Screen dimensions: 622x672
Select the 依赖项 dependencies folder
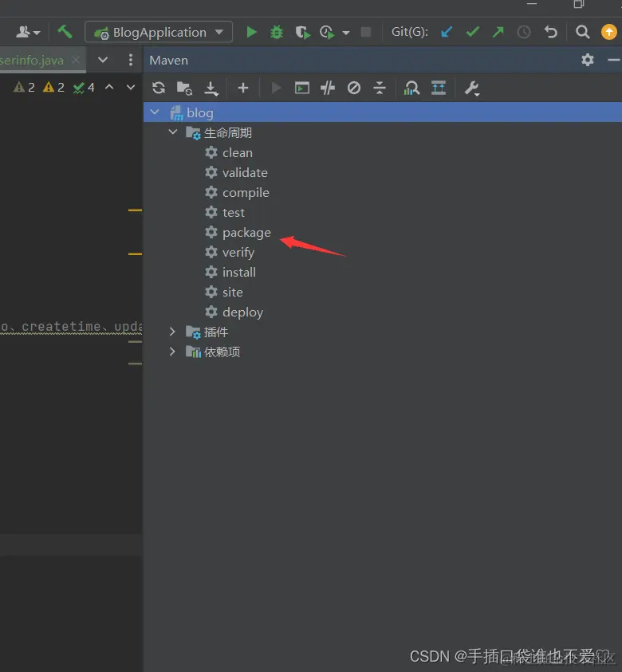213,352
